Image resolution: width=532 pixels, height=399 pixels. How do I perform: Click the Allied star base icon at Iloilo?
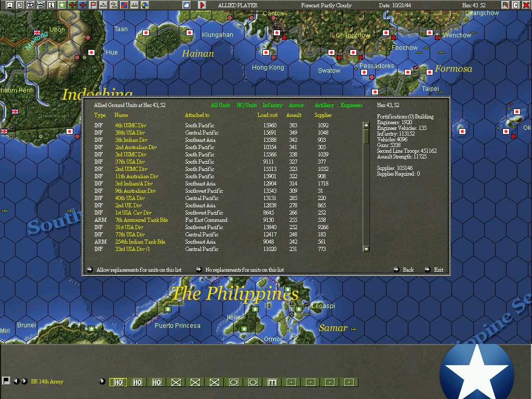pos(244,329)
